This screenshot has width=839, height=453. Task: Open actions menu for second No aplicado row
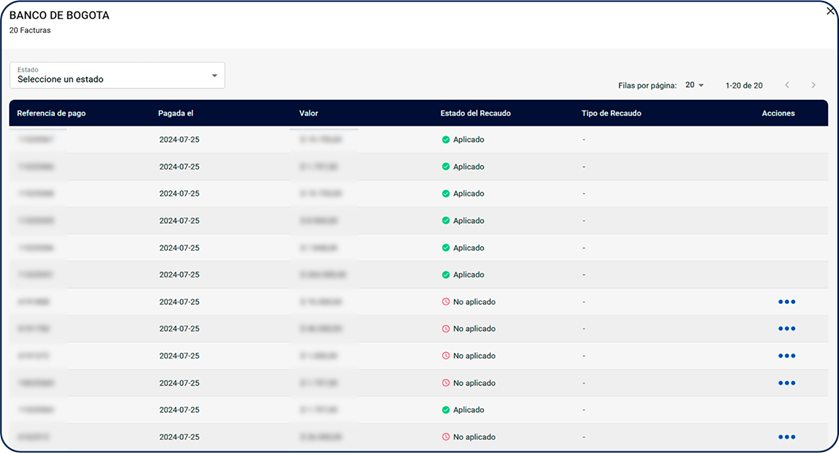[x=786, y=329]
